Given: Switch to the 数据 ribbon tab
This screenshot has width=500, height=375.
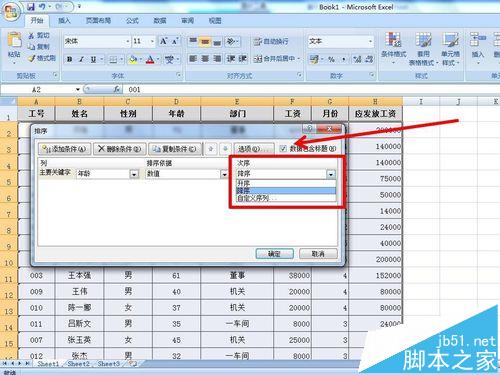Looking at the screenshot, I should (x=160, y=21).
